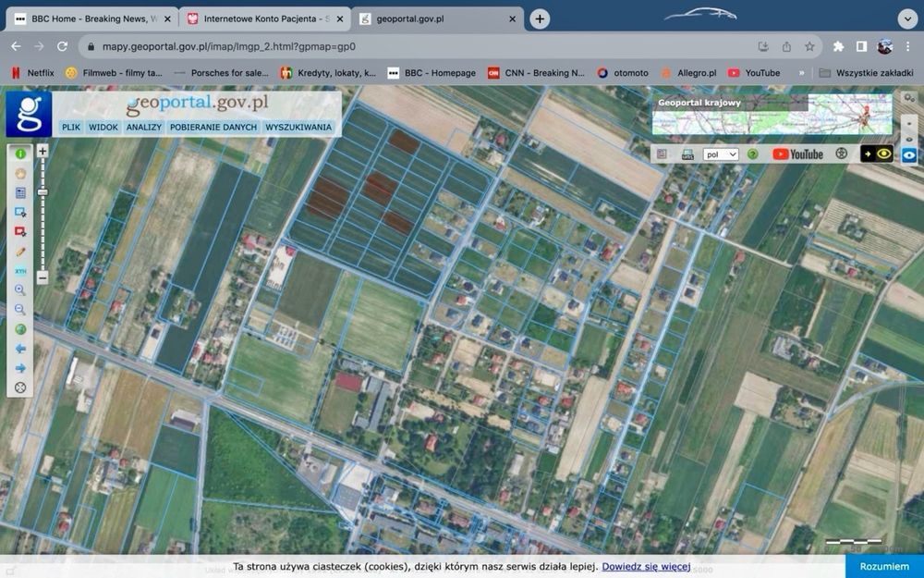Screen dimensions: 924x578
Task: Open the Allegro.pl bookmark
Action: (688, 73)
